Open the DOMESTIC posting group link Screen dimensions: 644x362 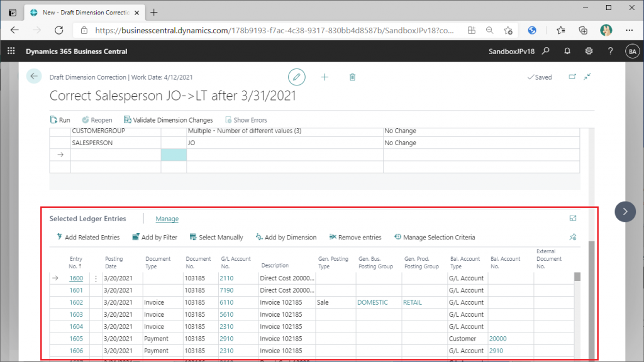(x=372, y=302)
